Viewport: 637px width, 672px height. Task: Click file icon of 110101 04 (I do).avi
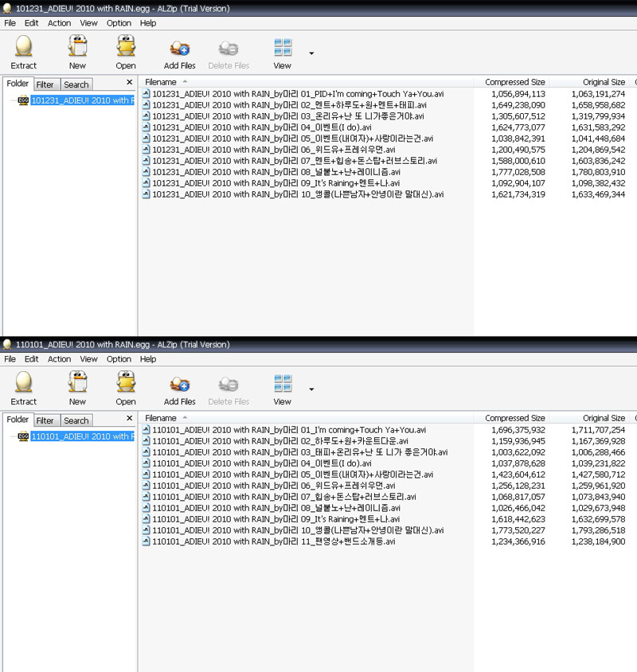pos(147,463)
